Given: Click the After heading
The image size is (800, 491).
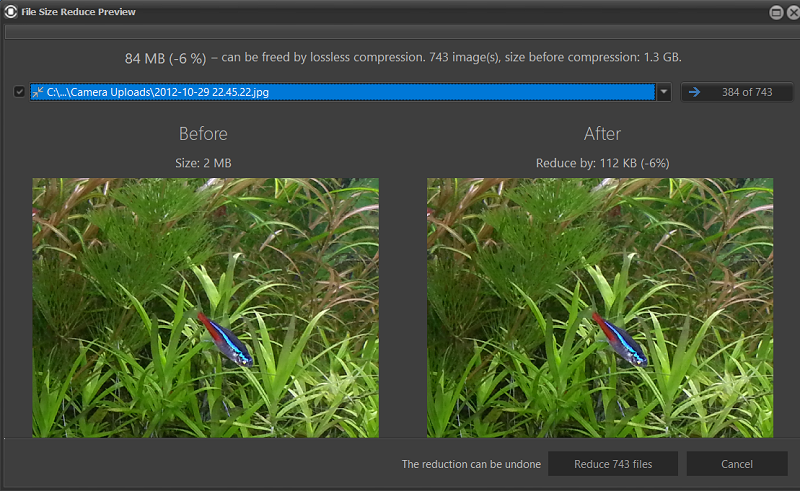Looking at the screenshot, I should point(602,134).
